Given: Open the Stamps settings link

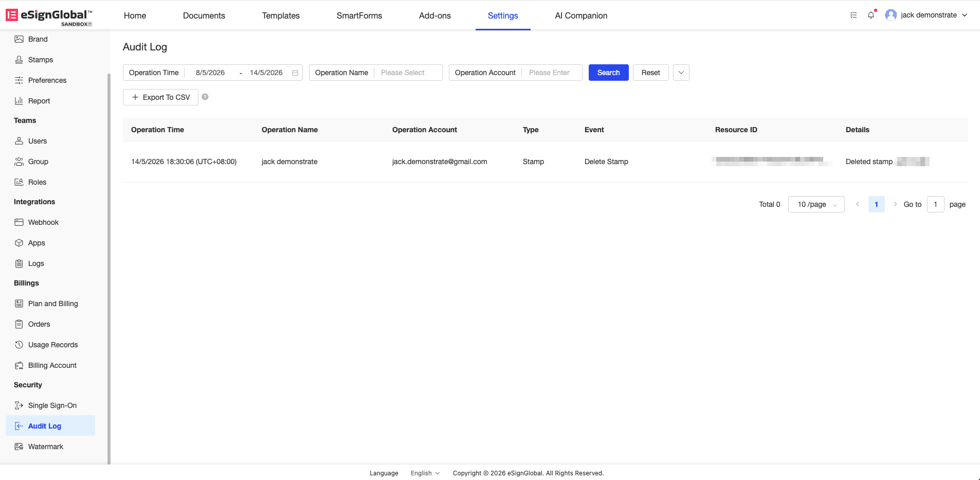Looking at the screenshot, I should click(x=41, y=60).
